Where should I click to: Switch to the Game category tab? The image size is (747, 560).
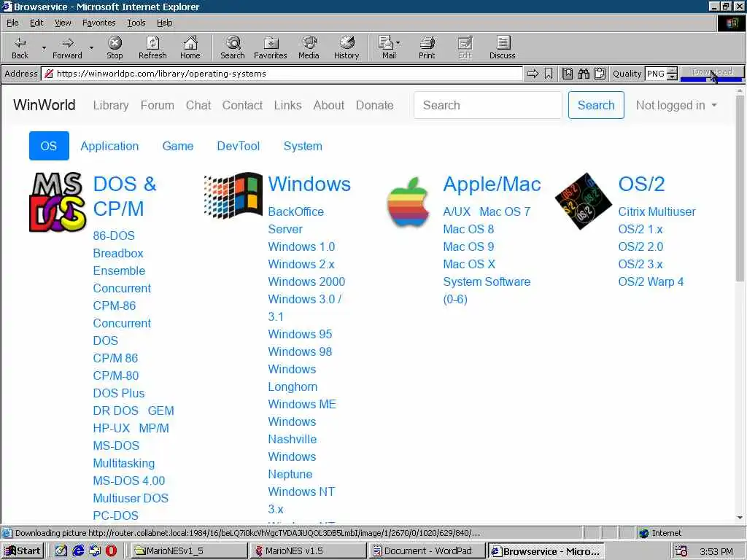click(178, 146)
